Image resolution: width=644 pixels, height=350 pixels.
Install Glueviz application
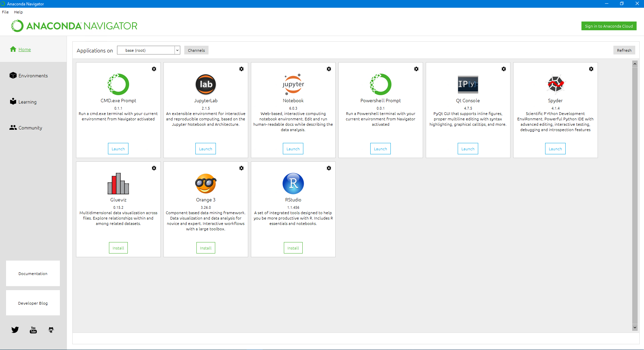[118, 248]
